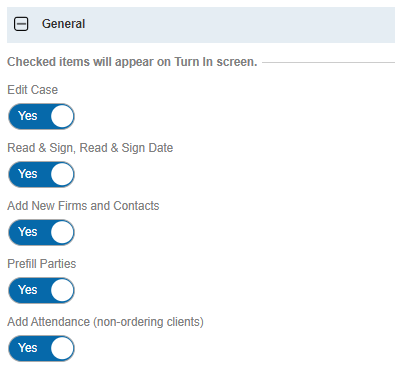The height and width of the screenshot is (380, 407).
Task: Select the Add New Firms and Contacts label
Action: (83, 206)
